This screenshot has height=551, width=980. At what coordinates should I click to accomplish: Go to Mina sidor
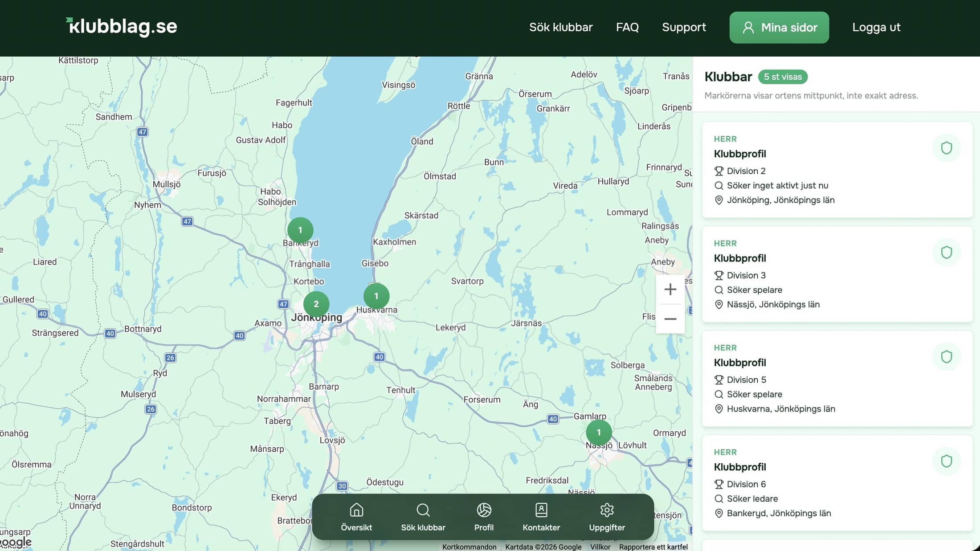tap(779, 28)
